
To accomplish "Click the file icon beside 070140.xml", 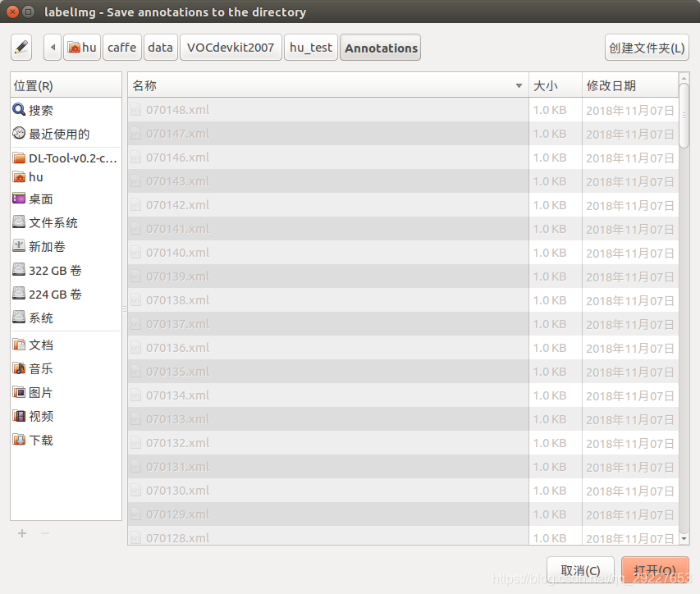I will pyautogui.click(x=135, y=253).
